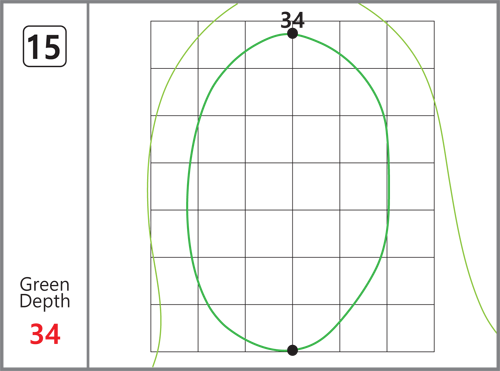The image size is (500, 371).
Task: Click the vertical divider beside hole number
Action: pos(88,185)
